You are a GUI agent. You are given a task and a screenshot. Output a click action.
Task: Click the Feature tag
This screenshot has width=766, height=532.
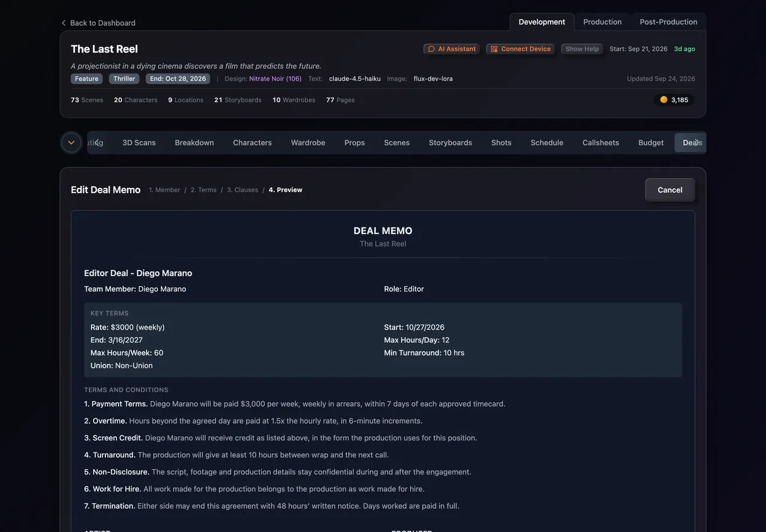pyautogui.click(x=87, y=79)
